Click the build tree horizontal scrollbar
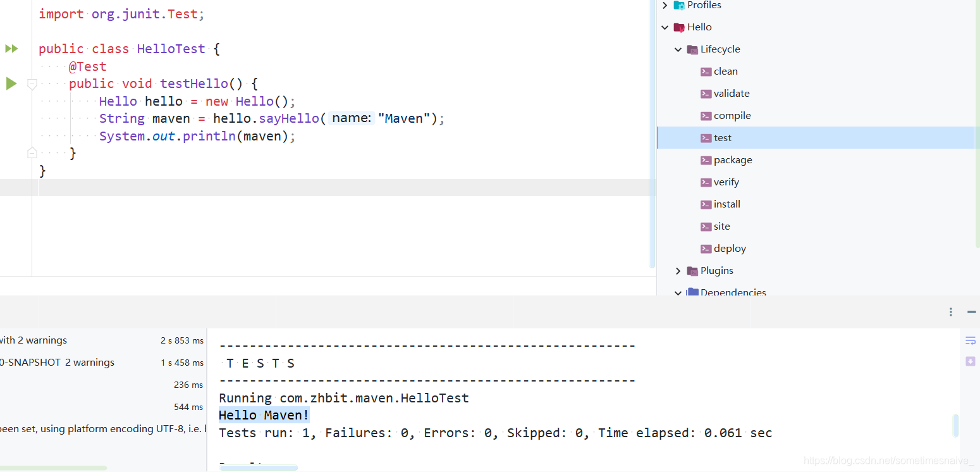 pyautogui.click(x=53, y=468)
